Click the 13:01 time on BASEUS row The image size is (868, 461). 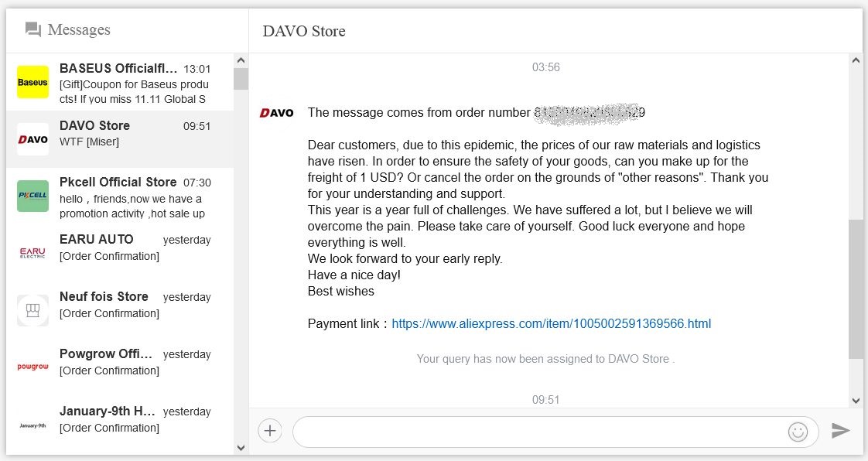coord(197,69)
